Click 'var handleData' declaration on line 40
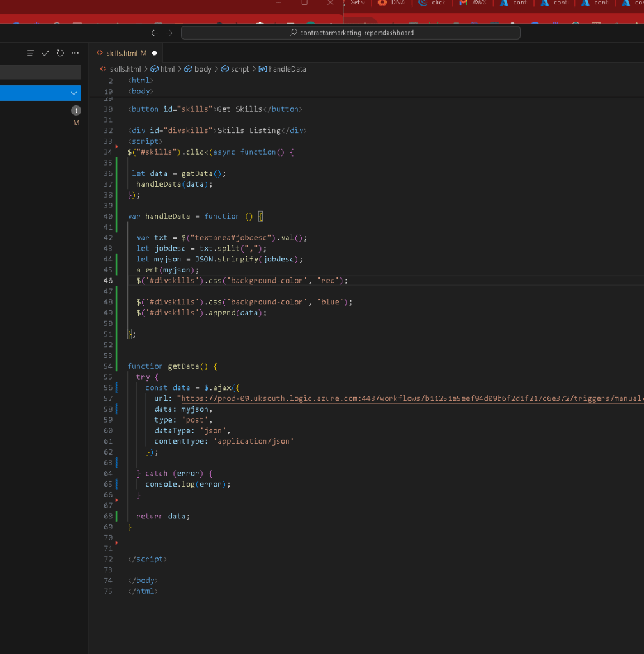644x654 pixels. click(159, 217)
